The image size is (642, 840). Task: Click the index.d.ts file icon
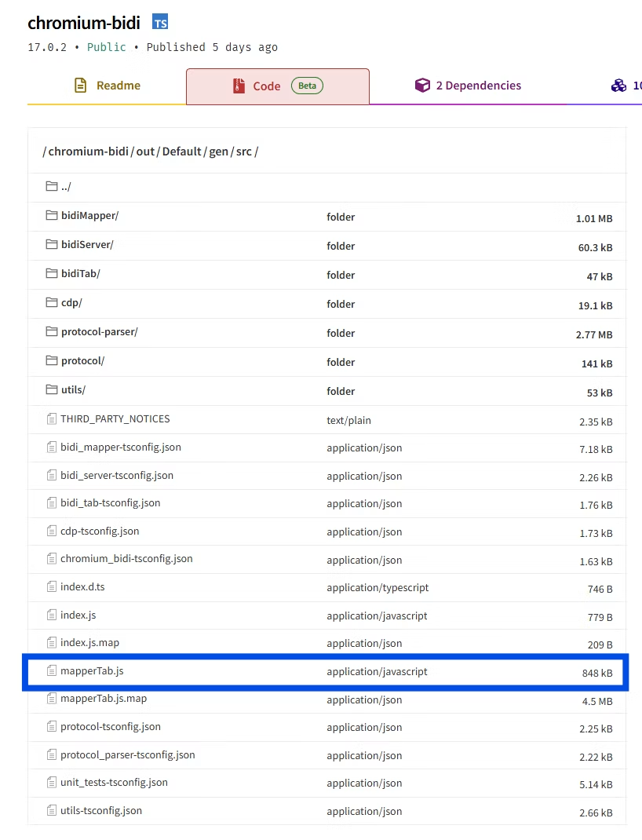pos(51,586)
